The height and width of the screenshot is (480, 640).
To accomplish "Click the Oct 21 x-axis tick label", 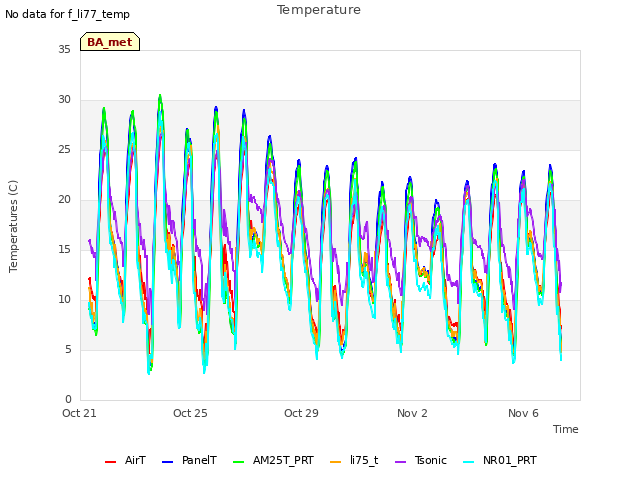I will [79, 413].
